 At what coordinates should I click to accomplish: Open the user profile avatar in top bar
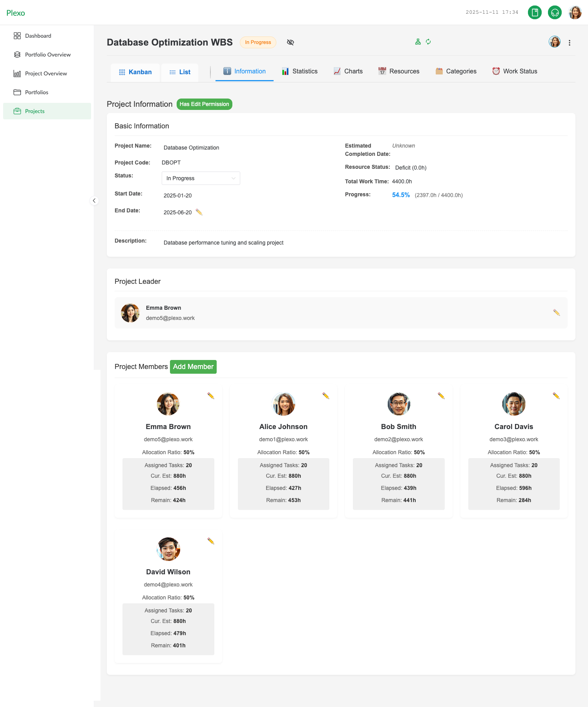[x=575, y=13]
